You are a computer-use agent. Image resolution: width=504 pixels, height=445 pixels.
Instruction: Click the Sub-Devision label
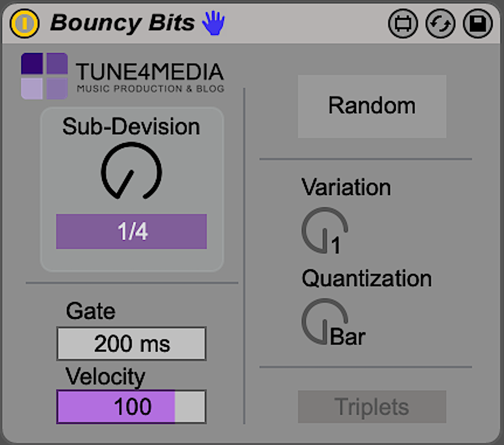coord(131,127)
